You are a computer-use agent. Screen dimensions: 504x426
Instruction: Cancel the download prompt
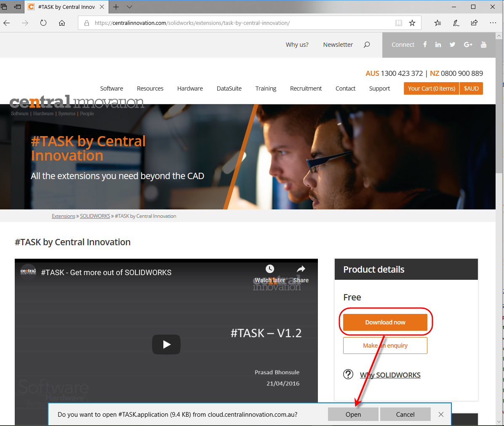(405, 415)
